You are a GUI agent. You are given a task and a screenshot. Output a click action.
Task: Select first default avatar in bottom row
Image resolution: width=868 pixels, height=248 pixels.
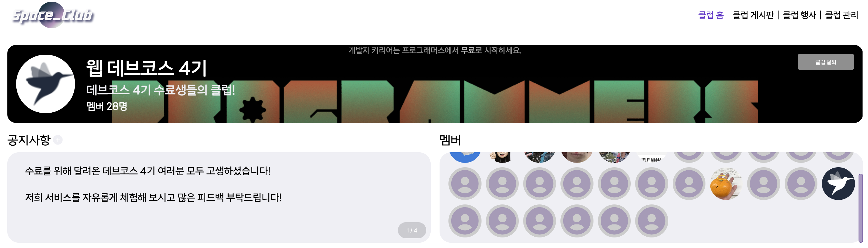[x=465, y=221]
